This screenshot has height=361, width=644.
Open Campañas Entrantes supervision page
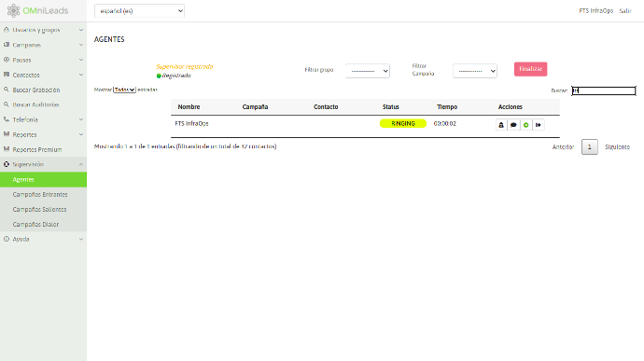tap(43, 194)
